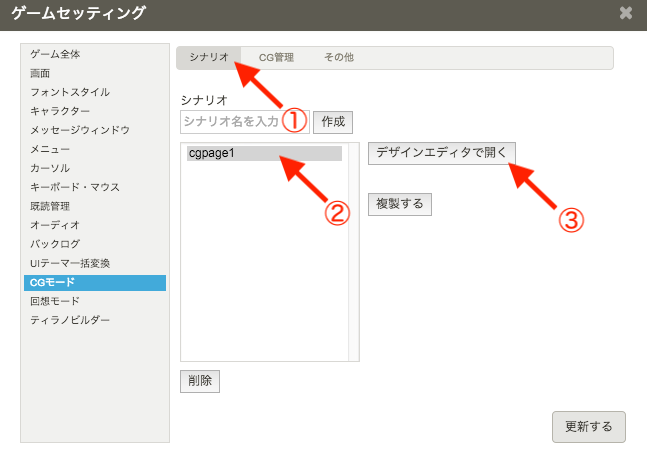
Task: Select the その他 tab
Action: coord(338,58)
